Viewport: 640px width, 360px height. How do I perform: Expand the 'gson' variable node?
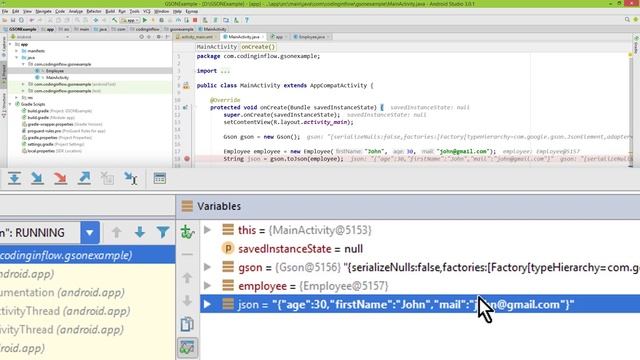(207, 267)
